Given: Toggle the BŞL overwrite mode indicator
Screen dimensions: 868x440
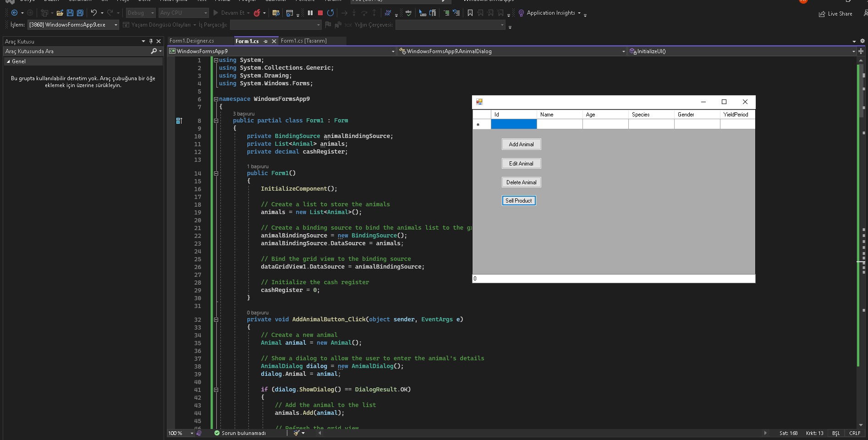Looking at the screenshot, I should coord(836,433).
